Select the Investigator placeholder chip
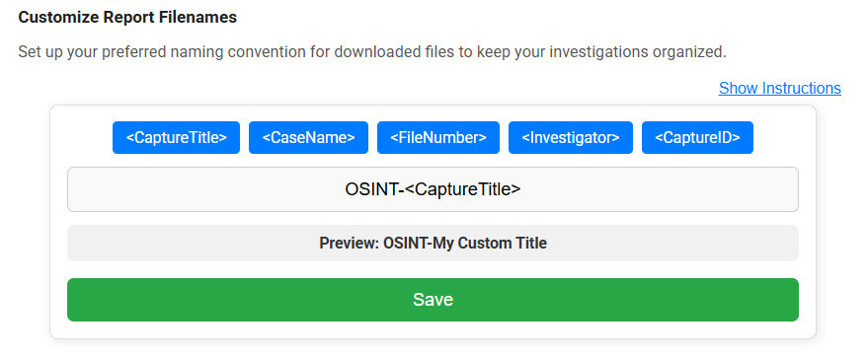 (x=571, y=138)
